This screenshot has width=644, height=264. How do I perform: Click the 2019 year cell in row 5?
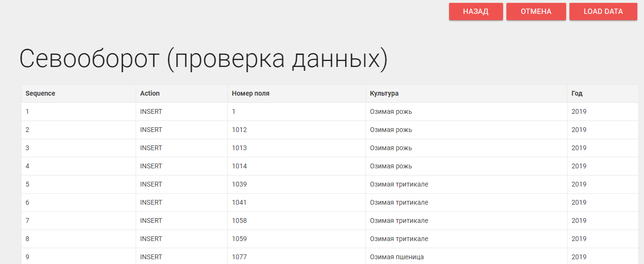click(x=579, y=184)
